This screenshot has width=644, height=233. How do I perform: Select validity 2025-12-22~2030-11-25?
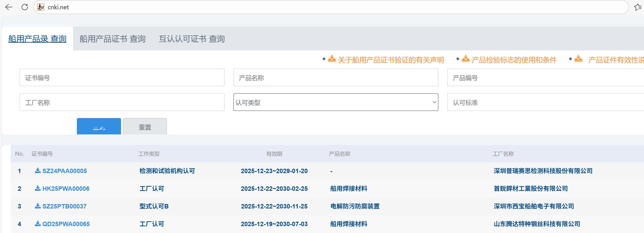(274, 206)
